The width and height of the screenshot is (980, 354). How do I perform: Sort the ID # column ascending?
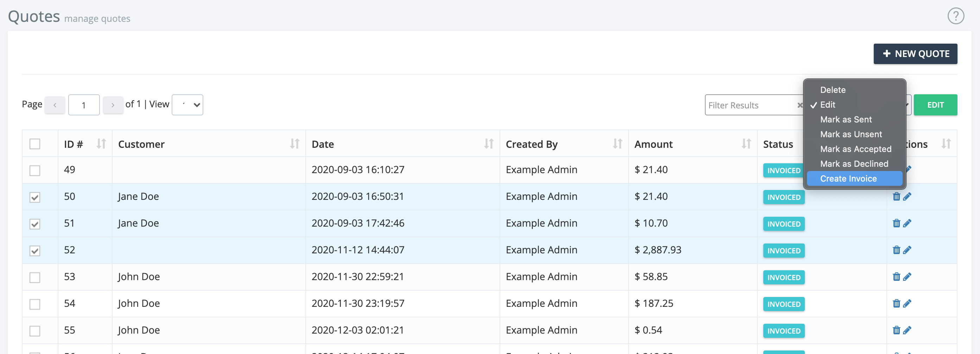(x=101, y=144)
